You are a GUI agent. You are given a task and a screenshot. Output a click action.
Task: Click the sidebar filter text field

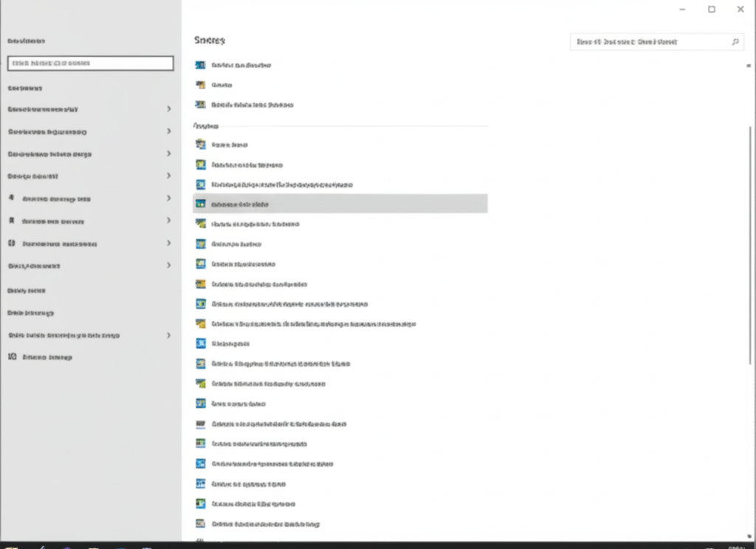tap(91, 64)
